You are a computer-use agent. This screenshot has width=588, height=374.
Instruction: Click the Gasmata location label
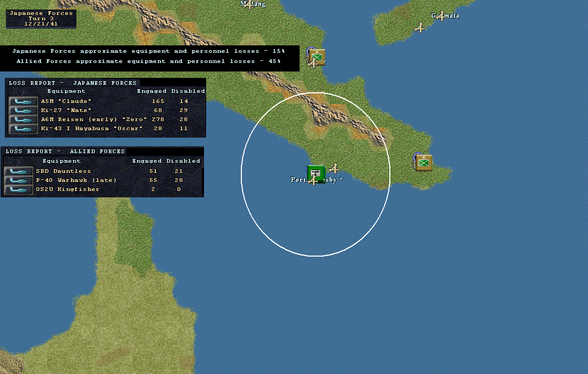[445, 15]
